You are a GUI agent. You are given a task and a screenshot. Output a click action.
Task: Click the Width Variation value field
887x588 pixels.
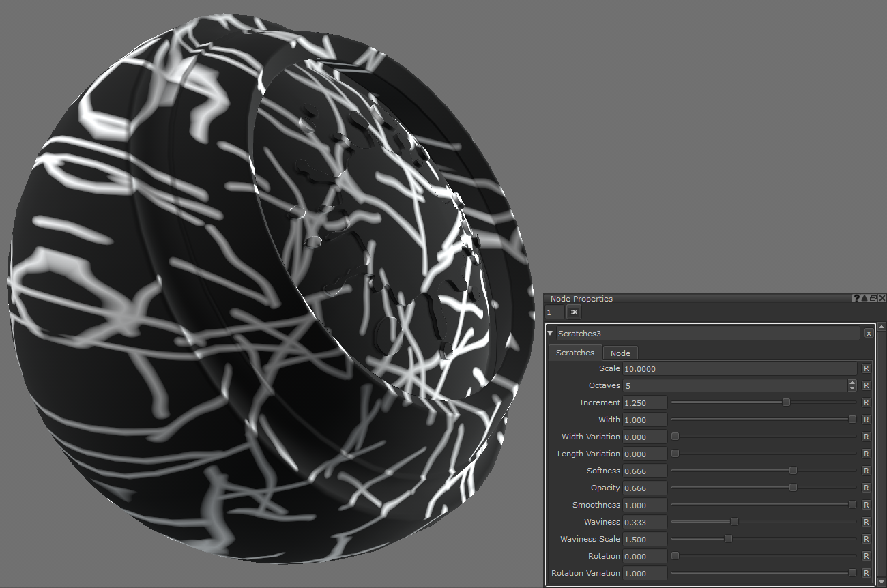coord(644,437)
